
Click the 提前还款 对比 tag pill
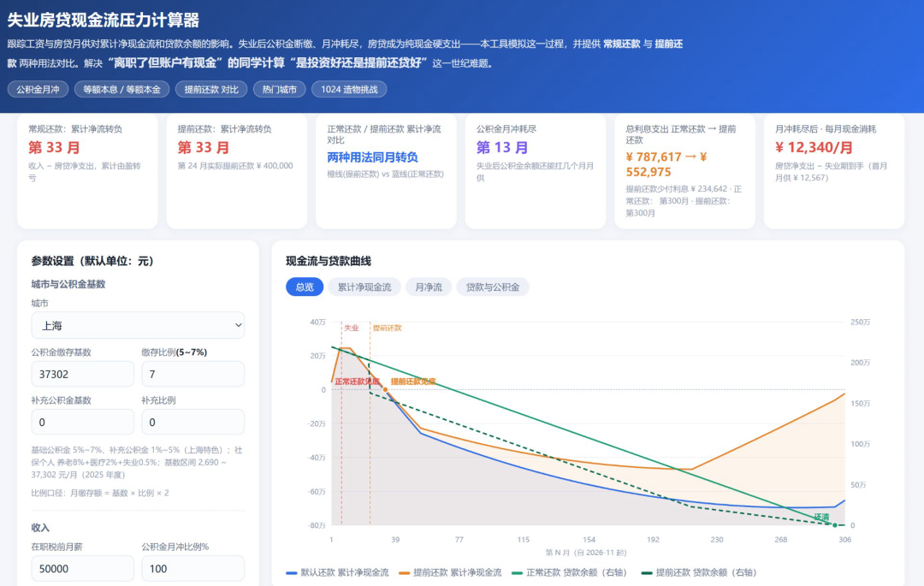pyautogui.click(x=211, y=90)
